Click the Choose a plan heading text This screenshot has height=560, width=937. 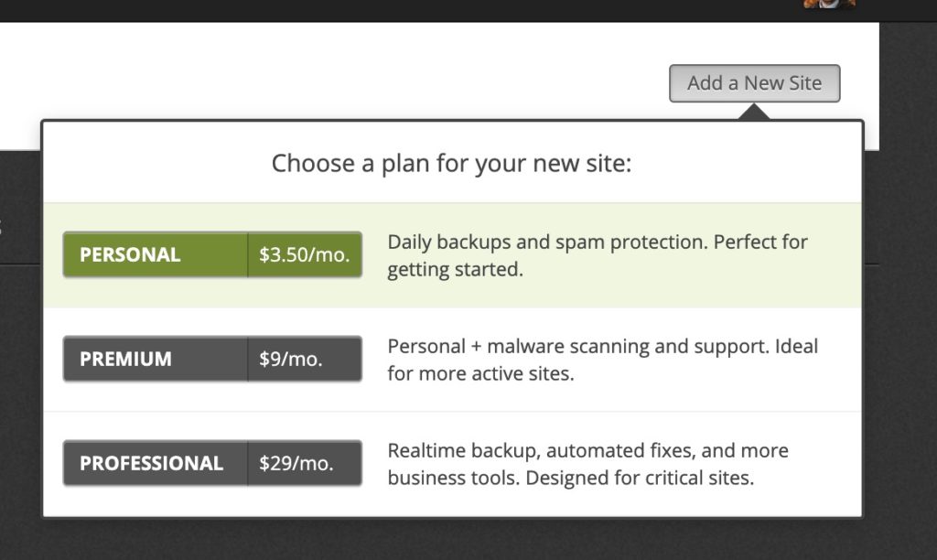(x=451, y=163)
